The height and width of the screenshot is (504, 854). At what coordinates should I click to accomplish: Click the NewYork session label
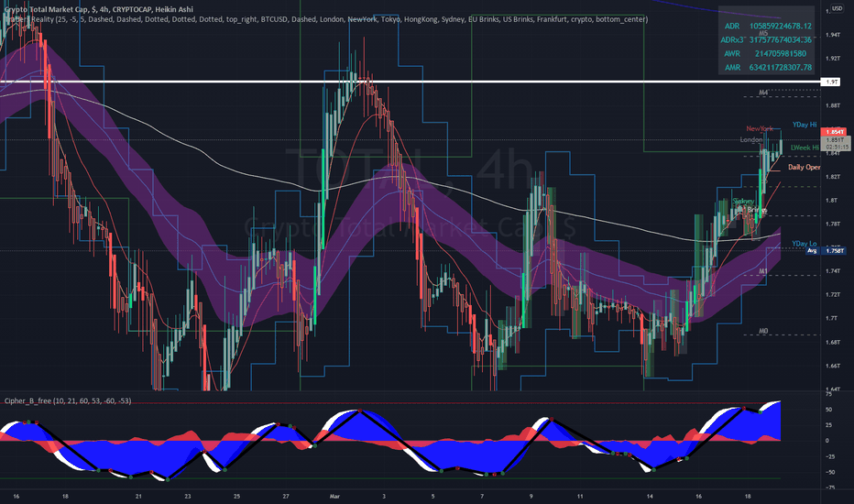click(760, 128)
